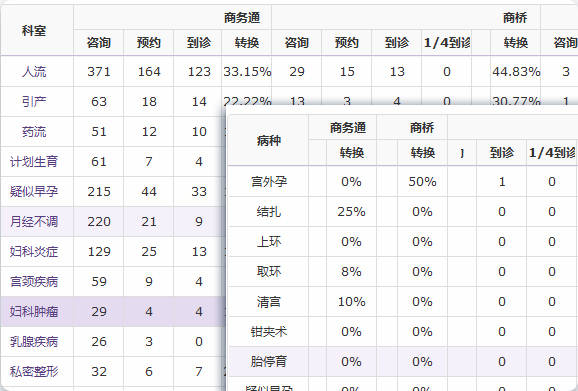Open the 引产 department link
The width and height of the screenshot is (578, 391).
[34, 101]
